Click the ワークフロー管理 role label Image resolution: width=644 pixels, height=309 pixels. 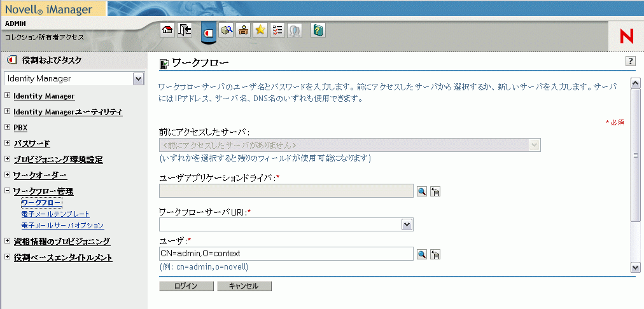pyautogui.click(x=43, y=191)
